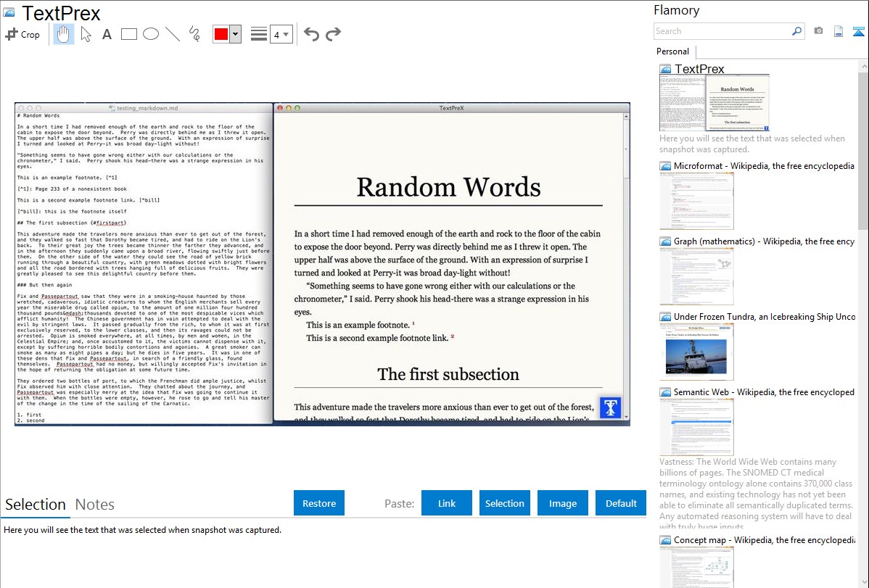Click 'Under Frozen Tundra, an Icebreaking Ship' title
This screenshot has height=588, width=869.
tap(765, 316)
